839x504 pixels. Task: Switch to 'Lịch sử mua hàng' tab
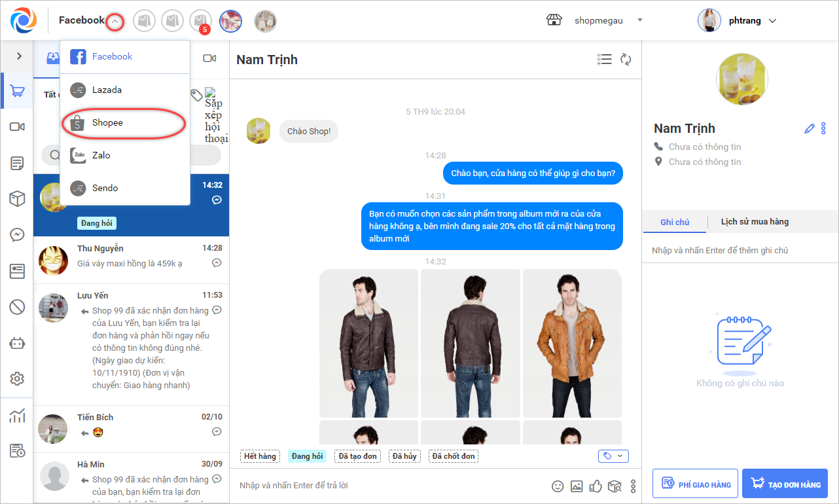(755, 222)
